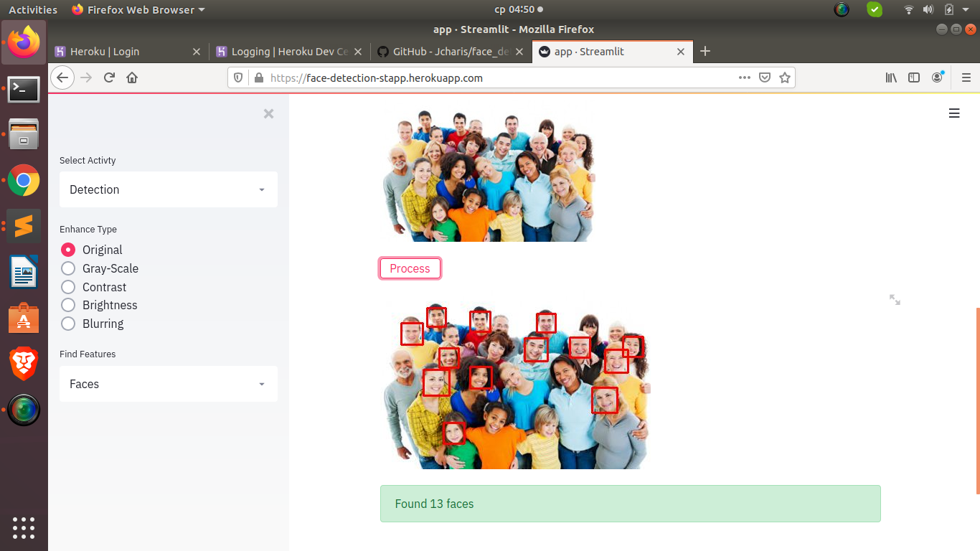The image size is (980, 551).
Task: Open a new browser tab
Action: [x=705, y=51]
